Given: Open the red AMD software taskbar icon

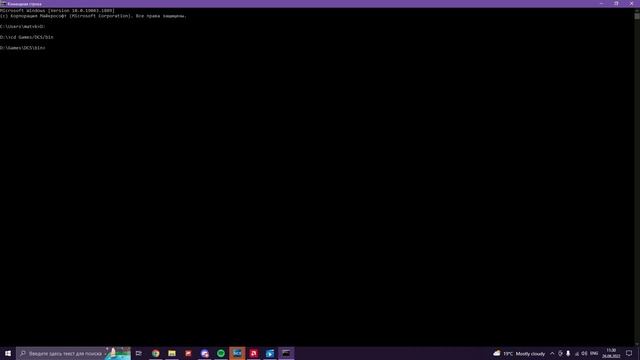Looking at the screenshot, I should tap(253, 353).
